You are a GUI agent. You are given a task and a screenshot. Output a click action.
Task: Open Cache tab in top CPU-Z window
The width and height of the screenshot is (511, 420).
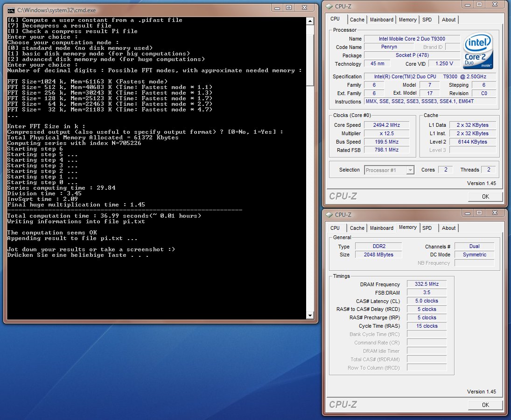click(x=357, y=20)
